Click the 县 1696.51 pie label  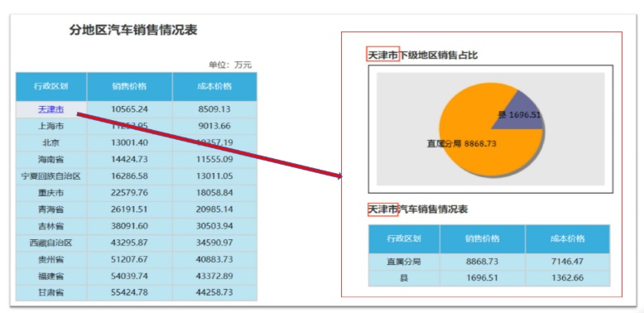(x=520, y=115)
